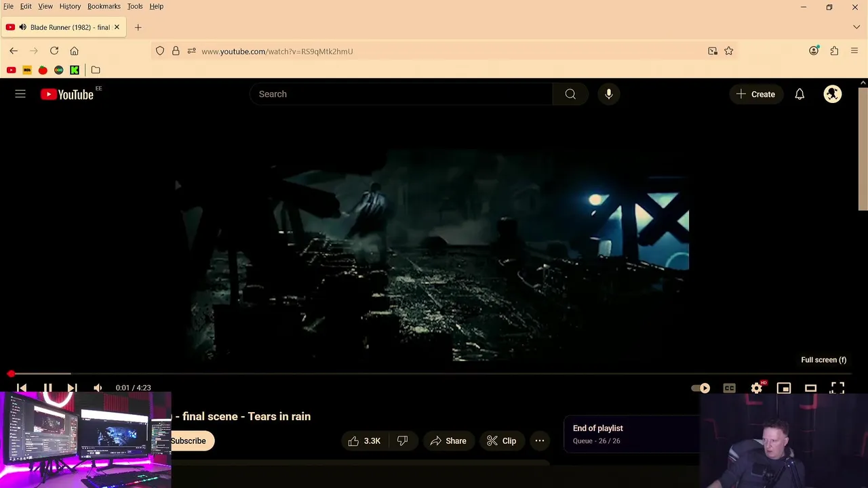This screenshot has height=488, width=868.
Task: Go to the browser home page
Action: coord(75,51)
